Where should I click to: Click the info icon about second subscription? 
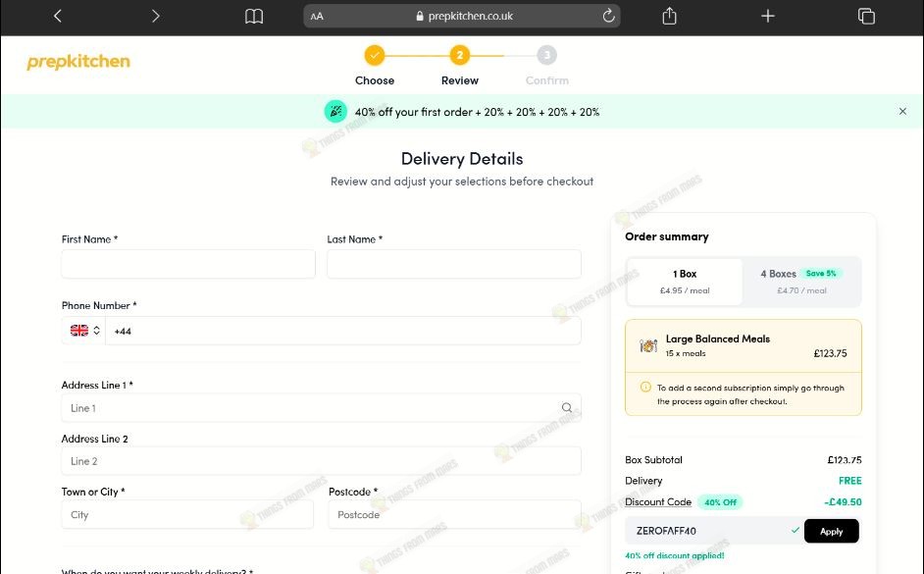coord(645,388)
